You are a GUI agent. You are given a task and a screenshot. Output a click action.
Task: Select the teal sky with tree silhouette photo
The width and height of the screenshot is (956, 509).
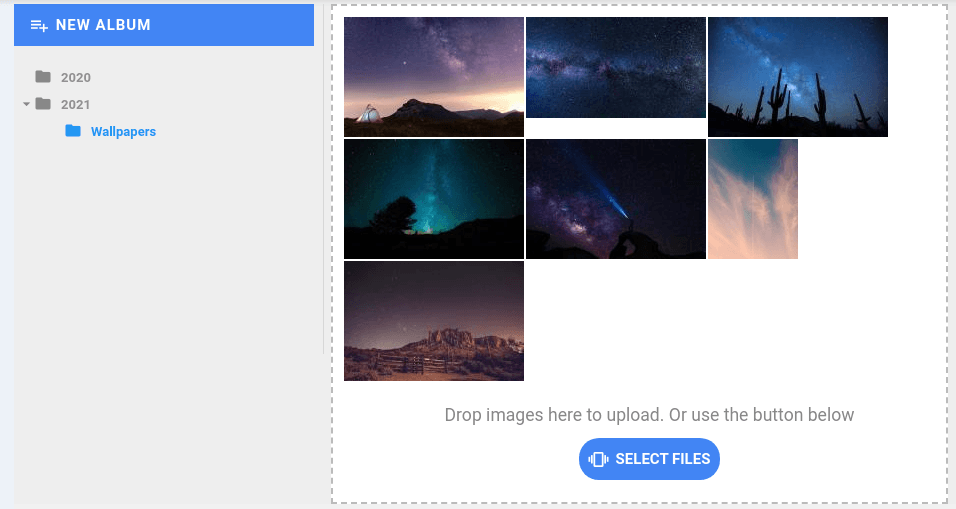pos(434,199)
